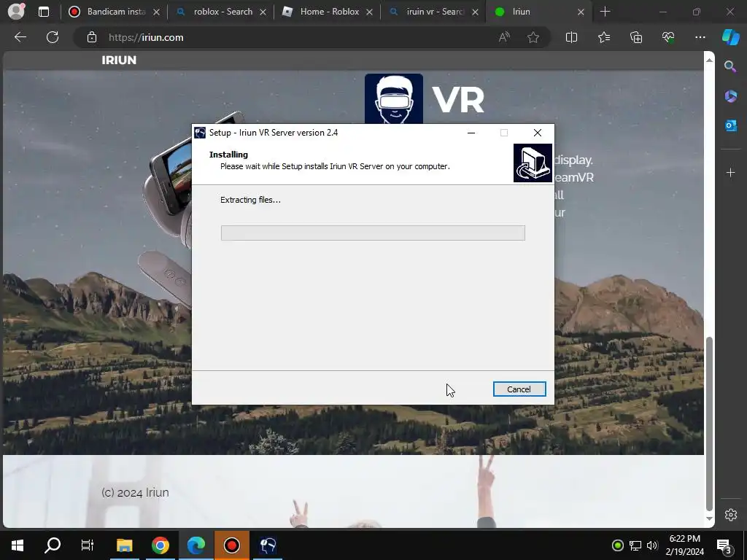
Task: Close the Iriun VR Server setup dialog
Action: coord(538,133)
